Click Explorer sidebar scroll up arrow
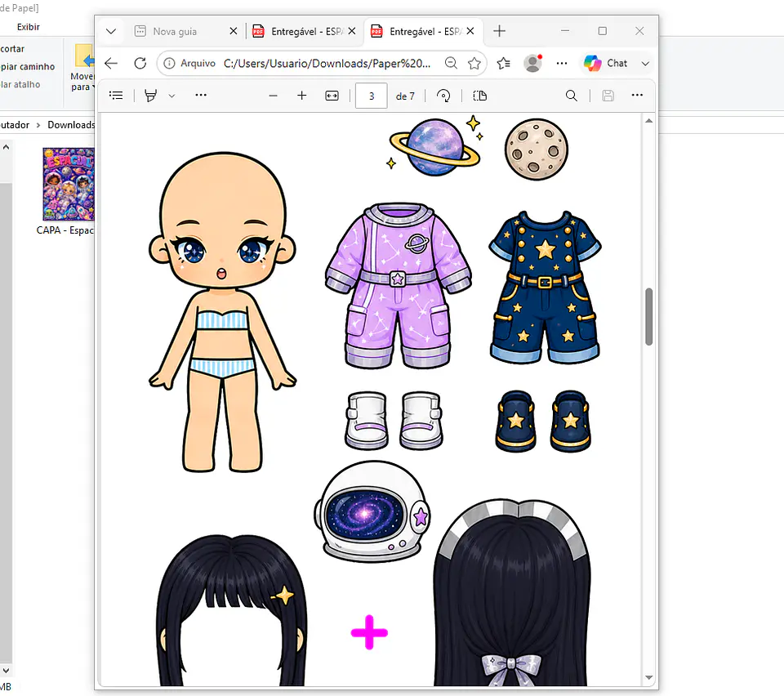This screenshot has height=696, width=784. point(6,147)
